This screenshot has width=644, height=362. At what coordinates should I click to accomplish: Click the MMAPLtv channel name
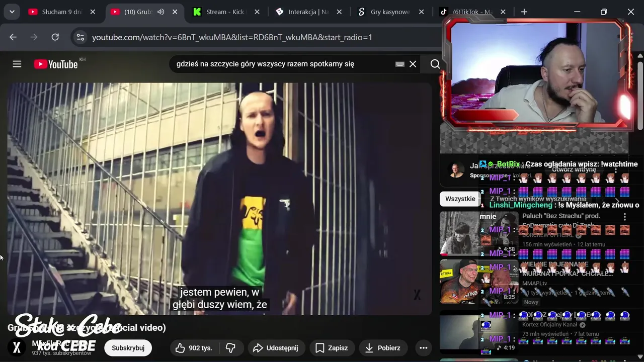535,284
